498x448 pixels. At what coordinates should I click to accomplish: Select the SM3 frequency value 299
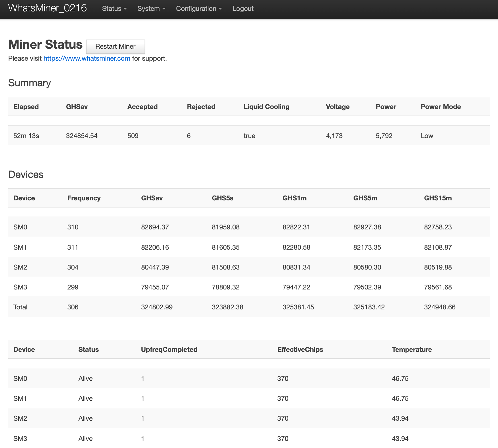[73, 287]
